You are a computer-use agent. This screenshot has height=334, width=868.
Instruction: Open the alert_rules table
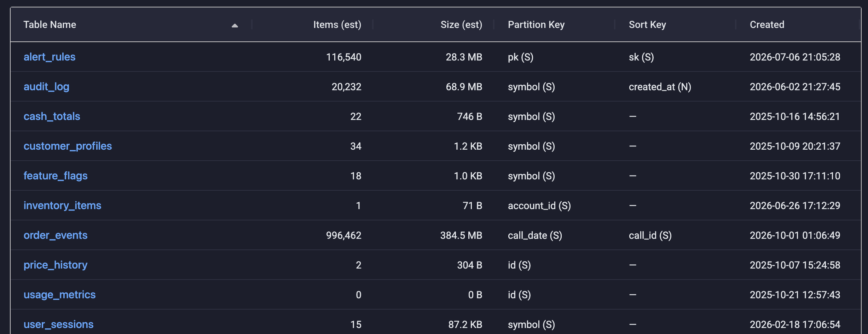(50, 57)
